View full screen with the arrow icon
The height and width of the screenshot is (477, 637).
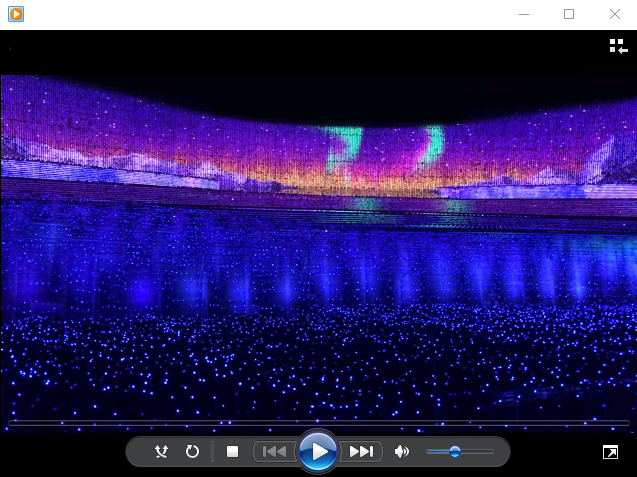611,452
